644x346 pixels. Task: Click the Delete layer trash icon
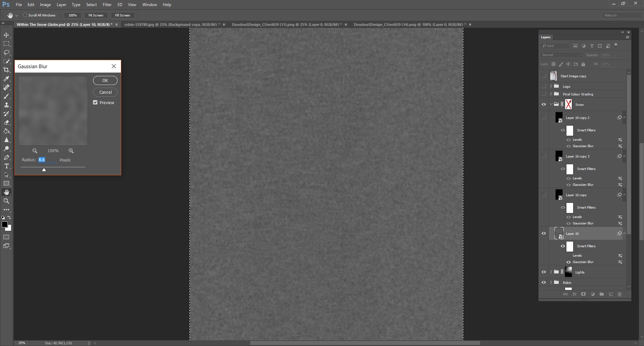tap(620, 294)
